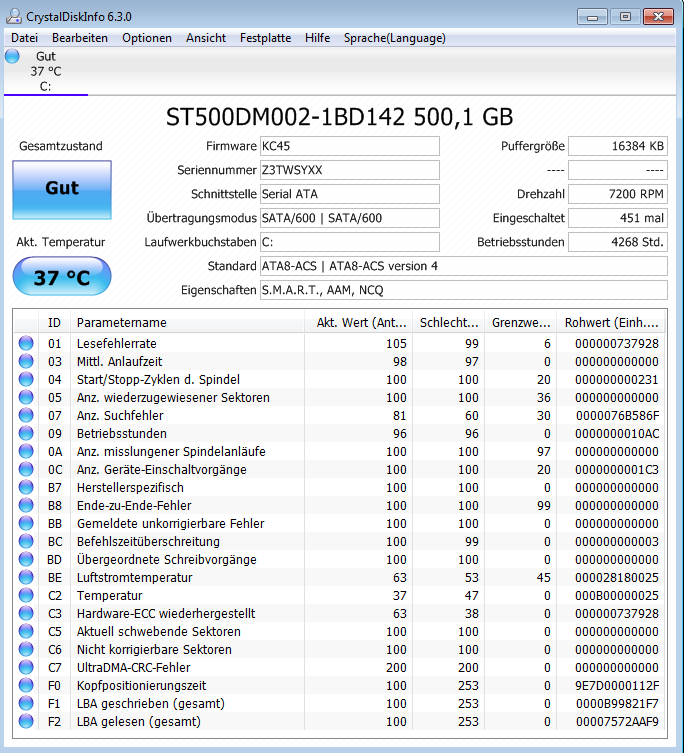The width and height of the screenshot is (684, 753).
Task: Click status orb for Übergeordnete Schreibvorgänge row
Action: click(x=26, y=559)
